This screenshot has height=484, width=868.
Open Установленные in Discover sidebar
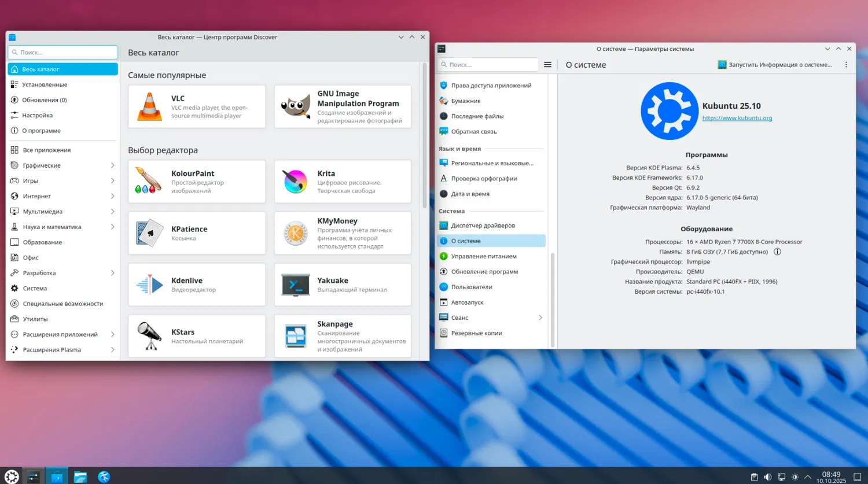[x=63, y=84]
